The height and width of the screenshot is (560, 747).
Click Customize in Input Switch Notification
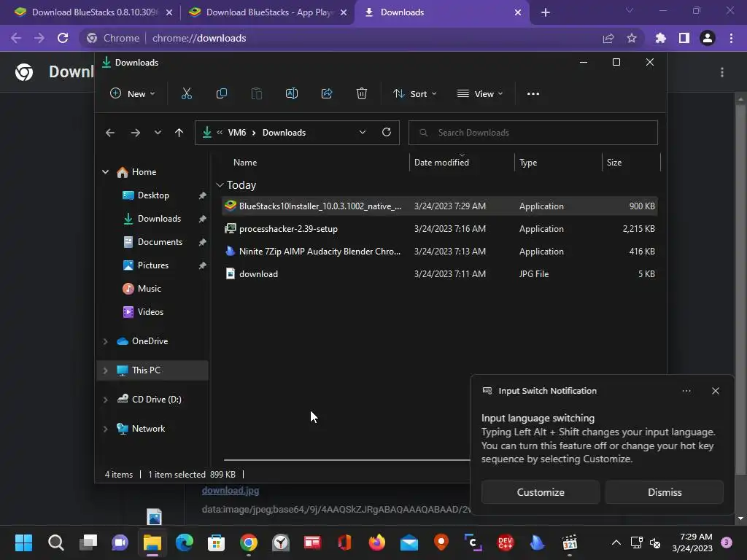click(541, 492)
